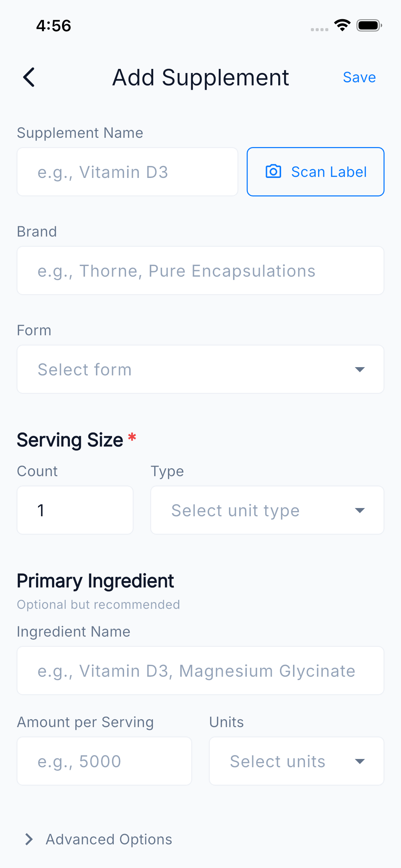
Task: Select the serving size Count field
Action: pos(75,510)
